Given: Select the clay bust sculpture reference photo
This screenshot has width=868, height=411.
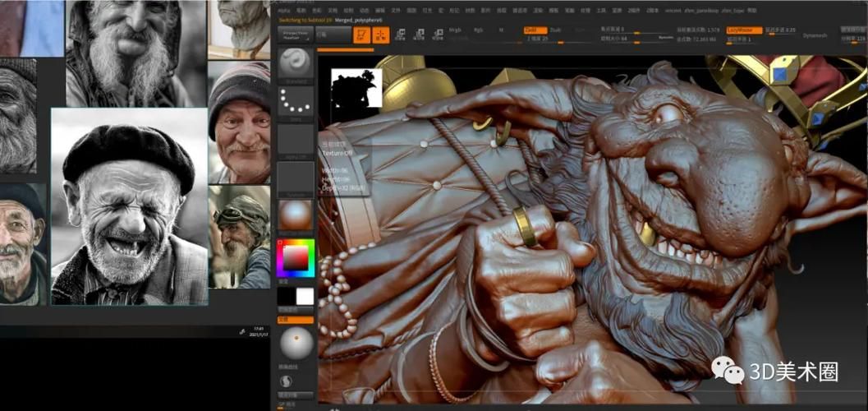Looking at the screenshot, I should (x=239, y=29).
